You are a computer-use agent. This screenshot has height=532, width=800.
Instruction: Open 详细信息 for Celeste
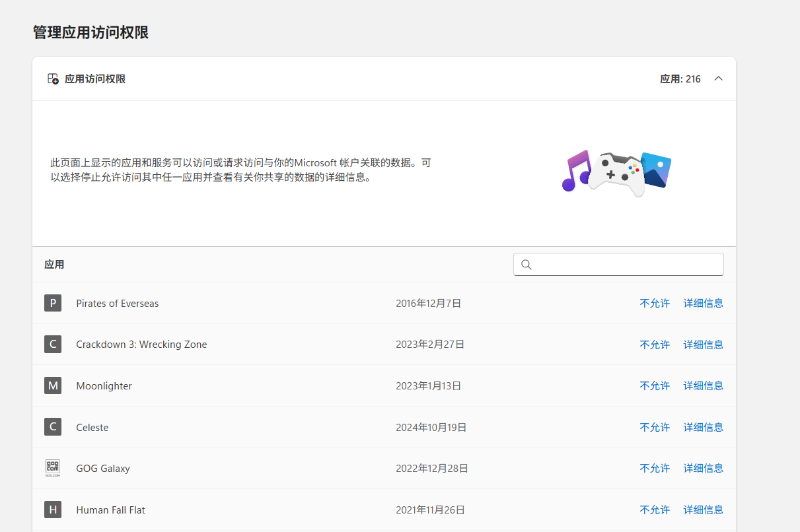click(703, 427)
